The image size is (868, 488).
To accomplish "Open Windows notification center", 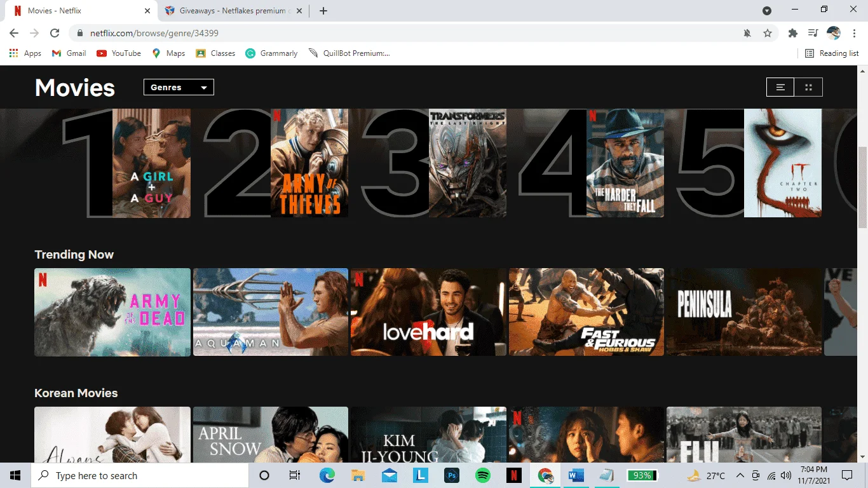I will point(847,475).
